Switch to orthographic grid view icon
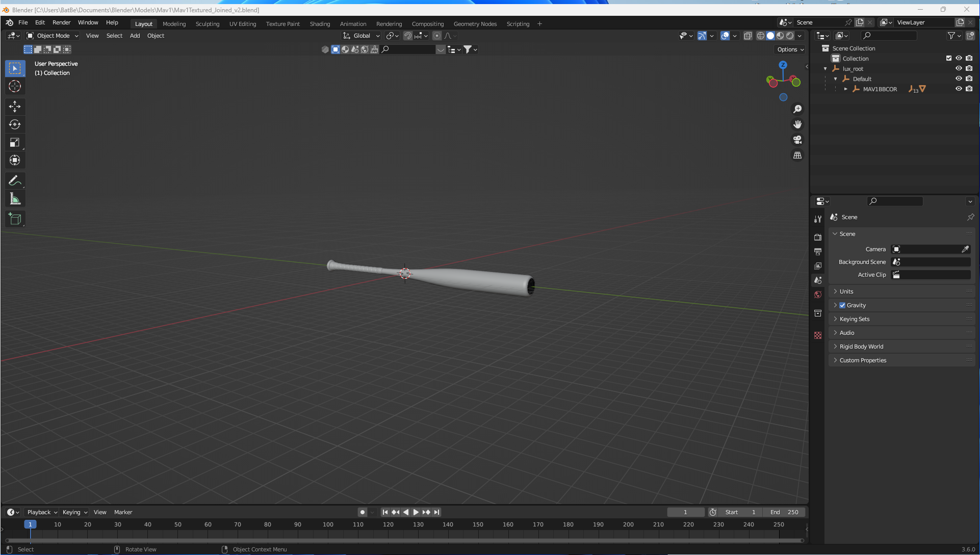 pos(797,155)
